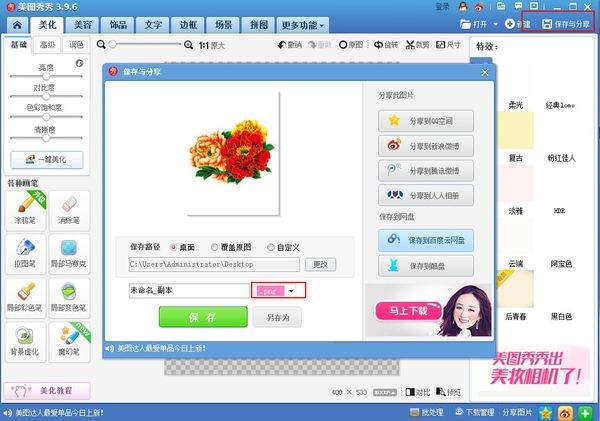
Task: Select the 桌面 save path radio button
Action: (173, 248)
